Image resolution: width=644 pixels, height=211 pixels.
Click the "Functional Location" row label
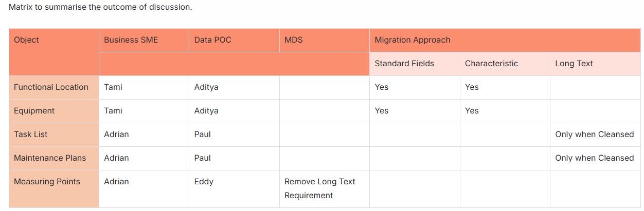coord(51,87)
